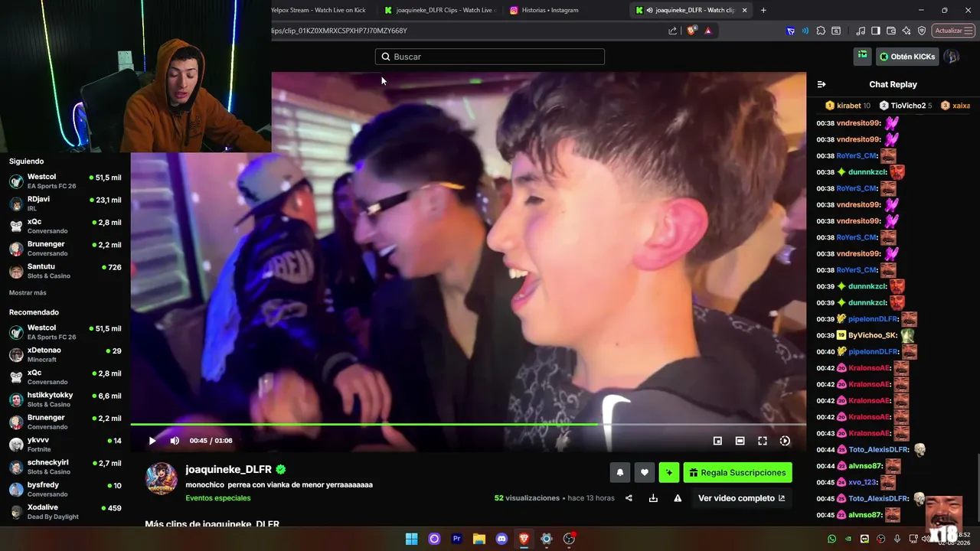This screenshot has height=551, width=980.
Task: Turn on notifications with the bell button
Action: pyautogui.click(x=620, y=473)
